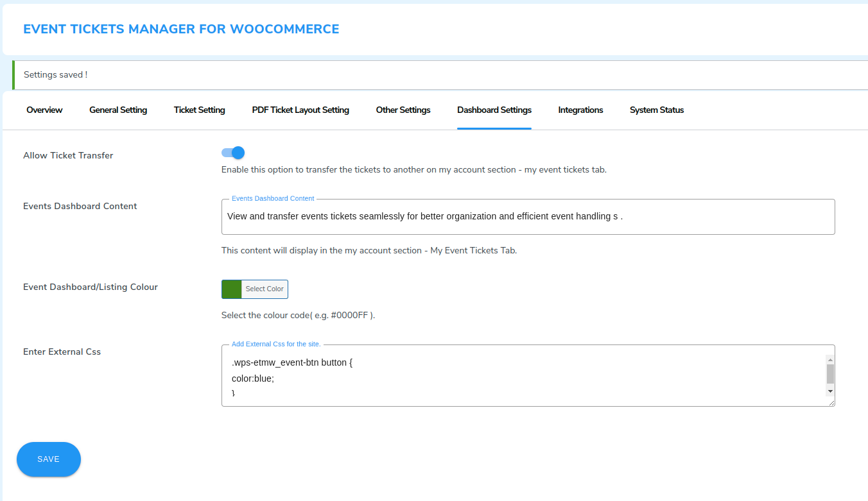Click the 'Allow Ticket Transfer' label

pos(68,155)
